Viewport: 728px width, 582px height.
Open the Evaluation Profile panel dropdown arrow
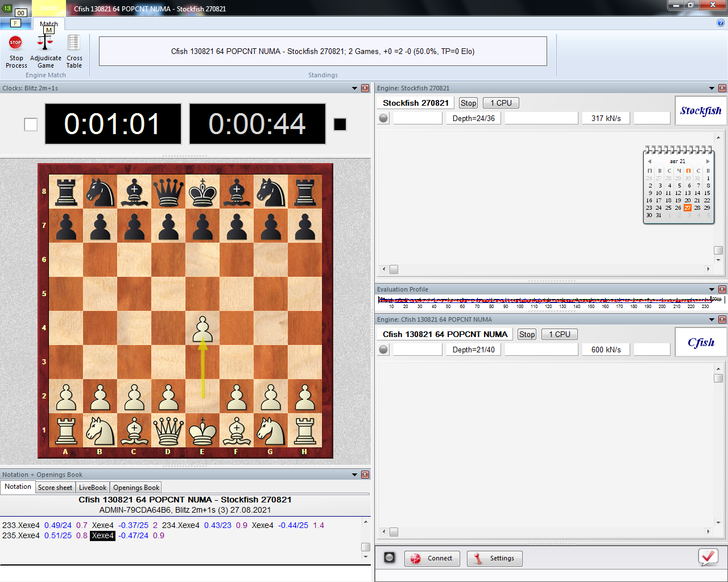pyautogui.click(x=712, y=289)
